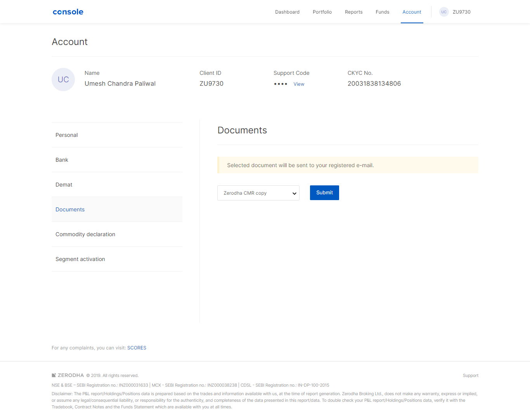Open the profile menu via the UC avatar
Image resolution: width=530 pixels, height=420 pixels.
[x=444, y=12]
